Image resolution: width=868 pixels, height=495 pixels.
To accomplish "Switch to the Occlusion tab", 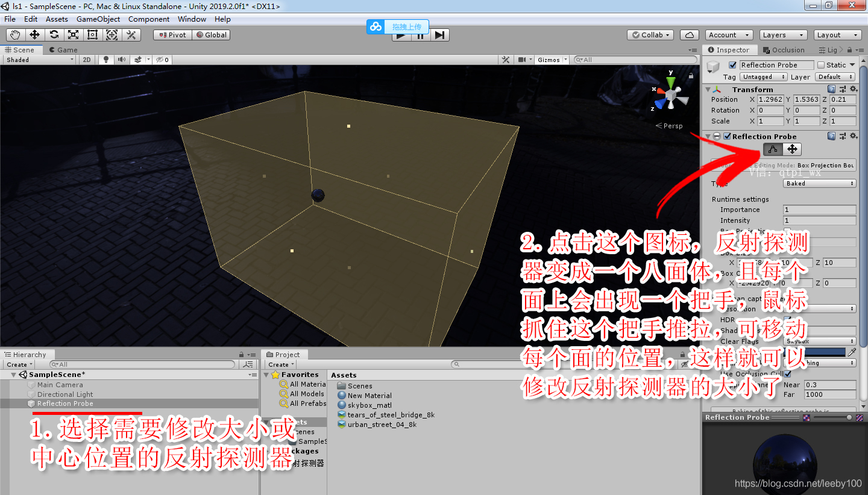I will tap(784, 50).
